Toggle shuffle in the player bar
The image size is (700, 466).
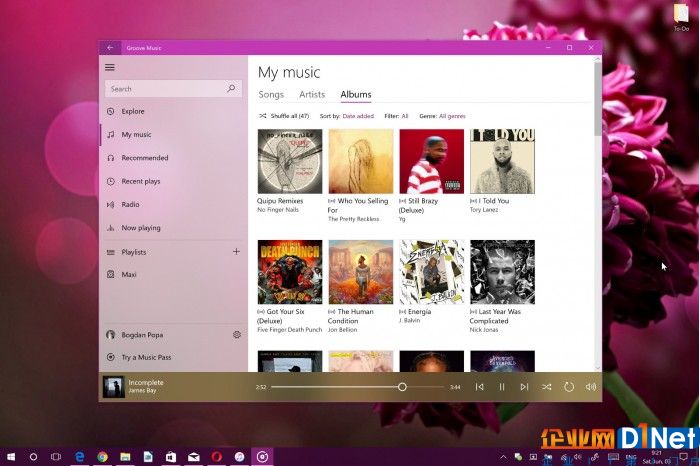546,387
